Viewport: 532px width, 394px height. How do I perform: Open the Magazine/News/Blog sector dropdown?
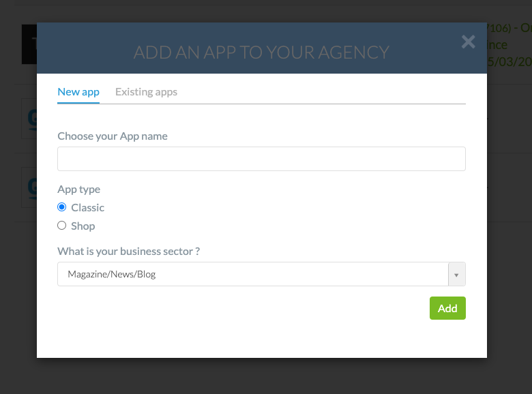pyautogui.click(x=252, y=274)
